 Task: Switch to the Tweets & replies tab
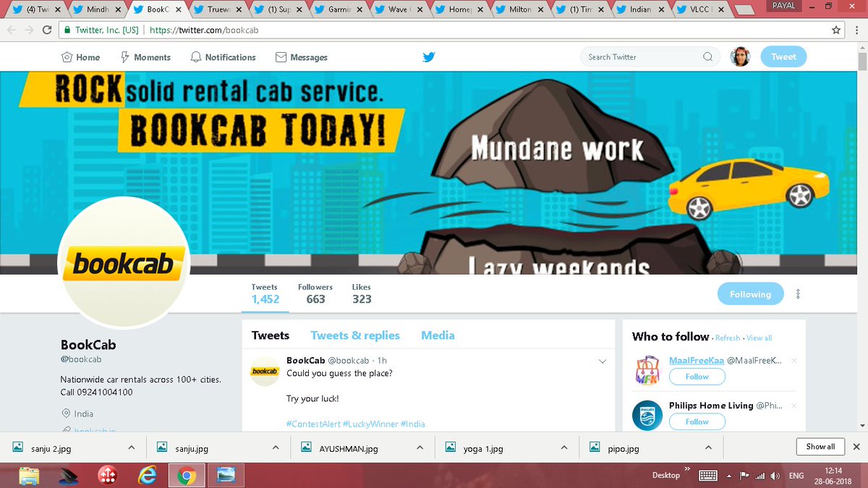(355, 335)
